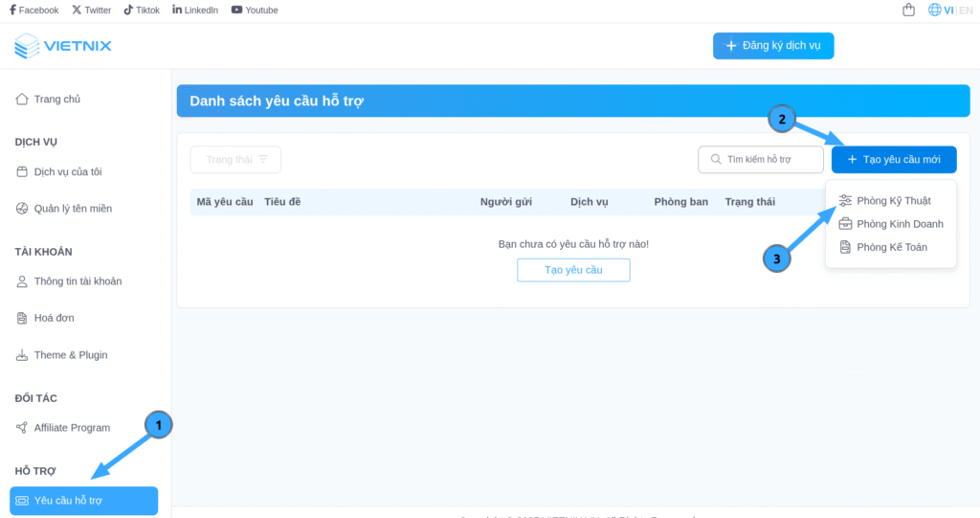Click the Đăng ký dịch vụ button
Image resolution: width=980 pixels, height=518 pixels.
[772, 46]
